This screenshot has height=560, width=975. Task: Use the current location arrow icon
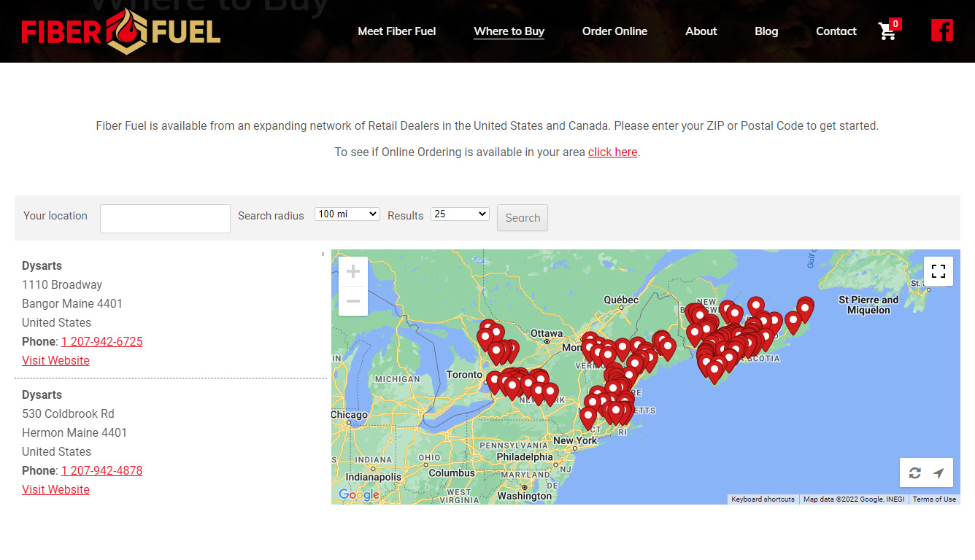pos(939,473)
